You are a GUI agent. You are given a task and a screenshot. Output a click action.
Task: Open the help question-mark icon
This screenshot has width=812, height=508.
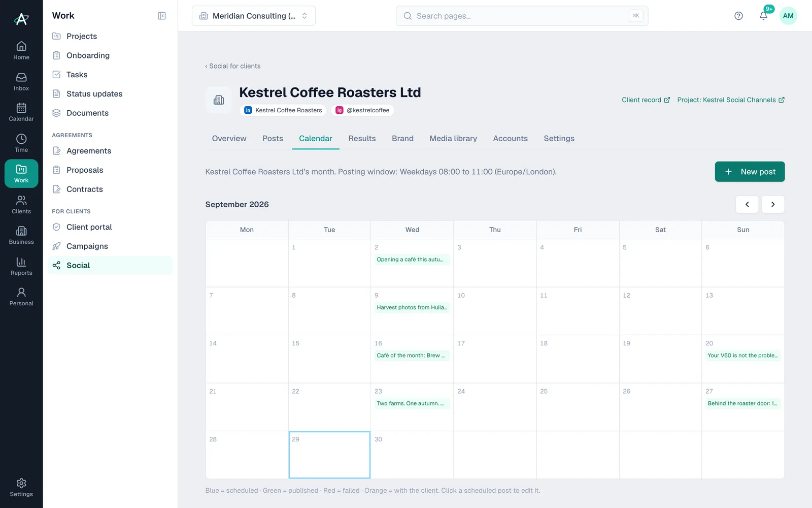[738, 16]
